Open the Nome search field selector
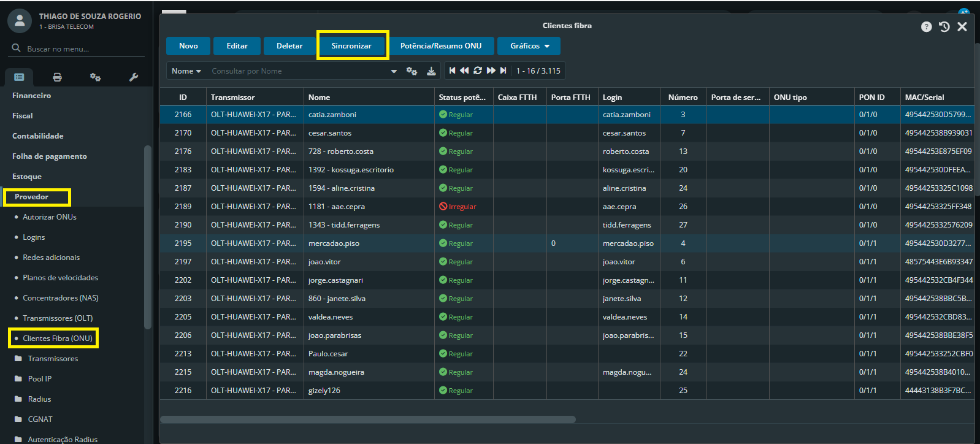Image resolution: width=980 pixels, height=444 pixels. [186, 71]
